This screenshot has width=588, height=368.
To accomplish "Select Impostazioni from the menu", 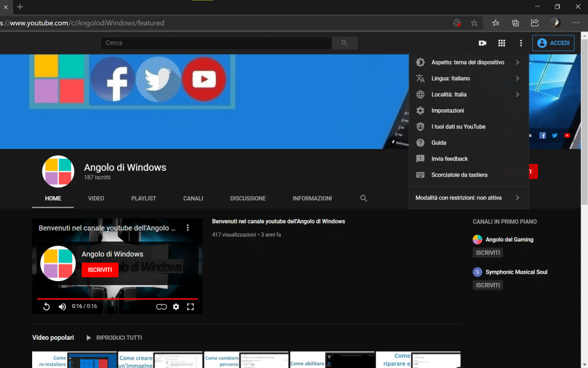I will 447,110.
